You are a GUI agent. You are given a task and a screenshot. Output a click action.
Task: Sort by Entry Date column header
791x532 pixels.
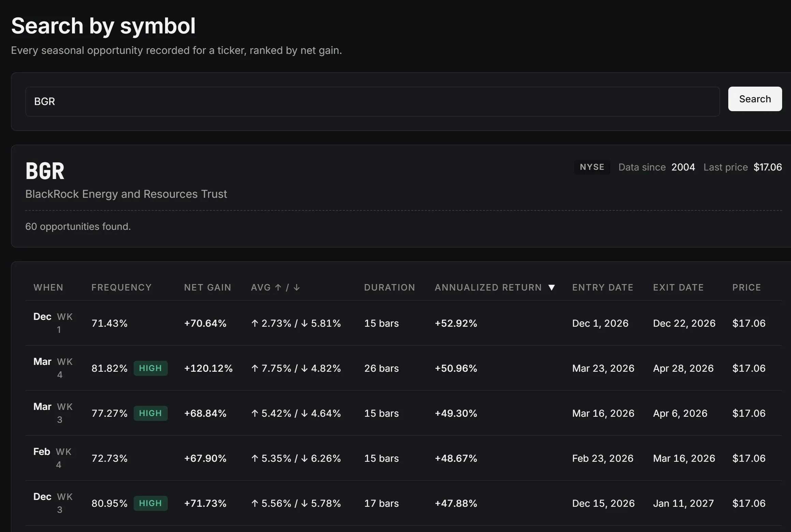click(x=603, y=287)
